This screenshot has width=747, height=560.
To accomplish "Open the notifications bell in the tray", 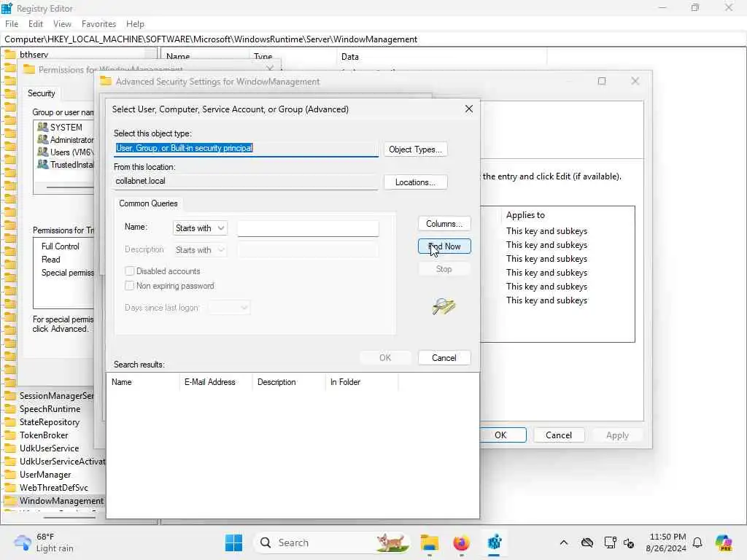I will pos(697,542).
